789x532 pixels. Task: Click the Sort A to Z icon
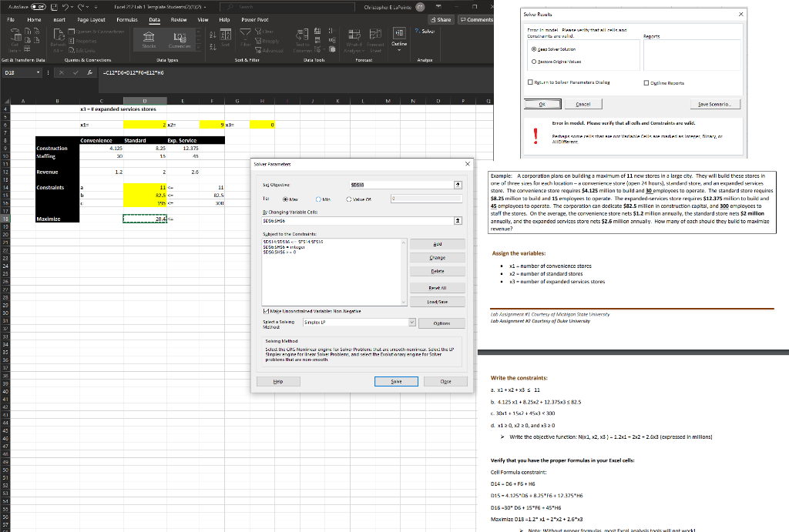[x=213, y=34]
